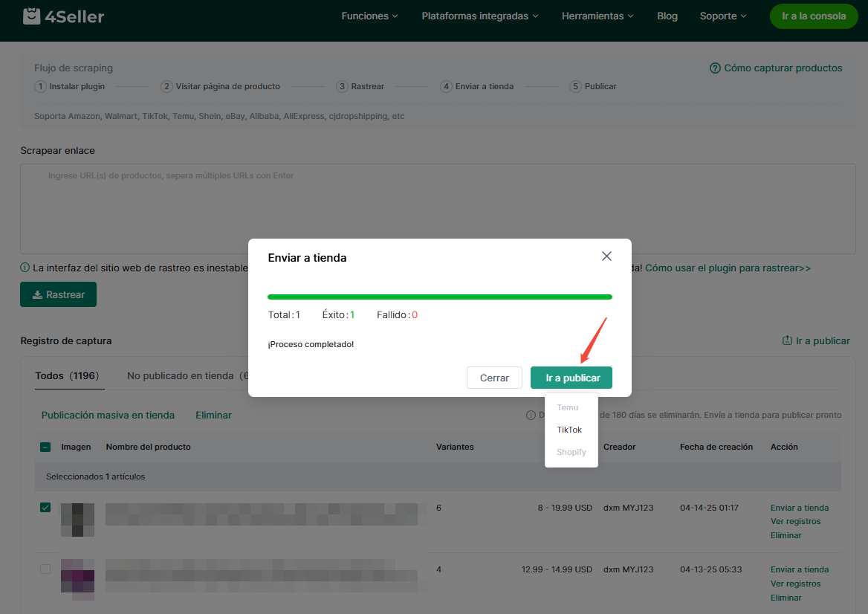The image size is (868, 614).
Task: Click the help icon beside Cómo capturar productos
Action: pos(715,68)
